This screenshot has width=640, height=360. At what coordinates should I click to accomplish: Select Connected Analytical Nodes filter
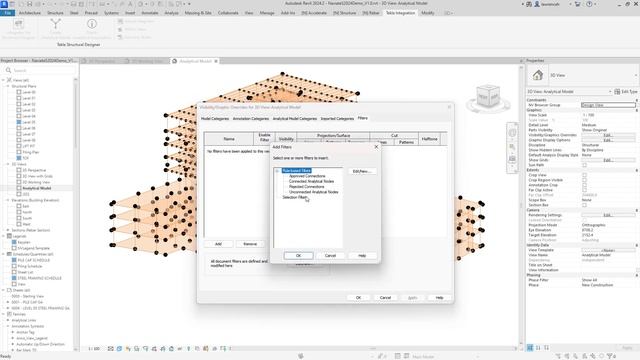[311, 181]
